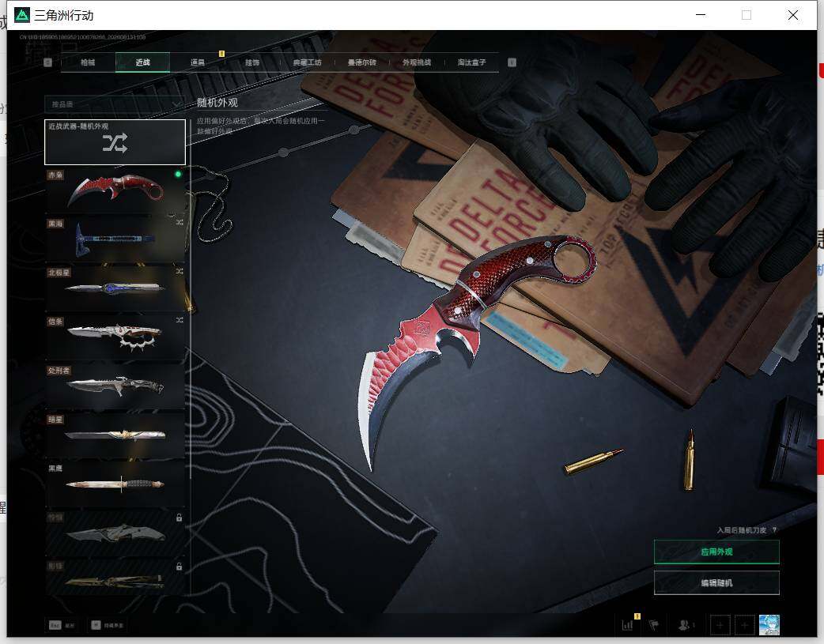The height and width of the screenshot is (644, 824).
Task: Open the flag icon in bottom bar
Action: coord(654,625)
